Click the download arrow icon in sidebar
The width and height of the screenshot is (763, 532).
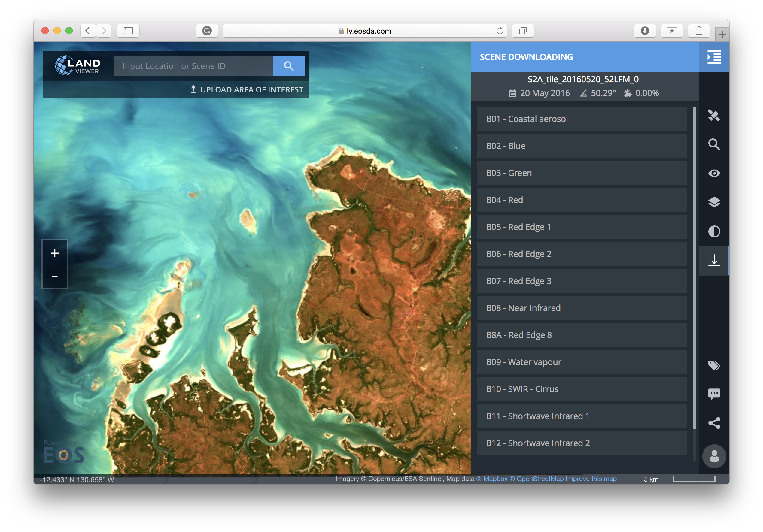point(714,260)
